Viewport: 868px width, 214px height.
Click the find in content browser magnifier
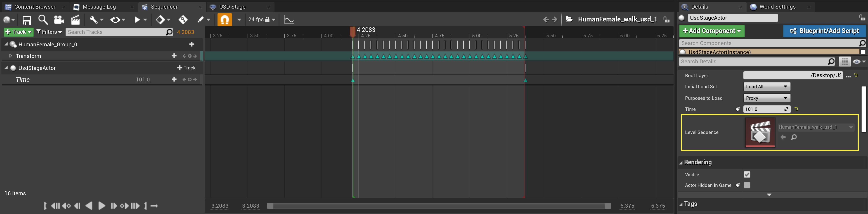[43, 19]
